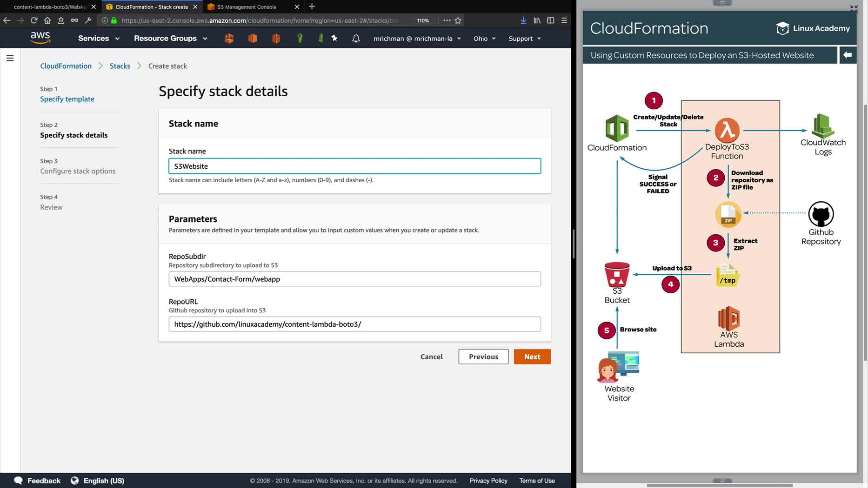Click the Previous button
868x488 pixels.
pyautogui.click(x=483, y=356)
